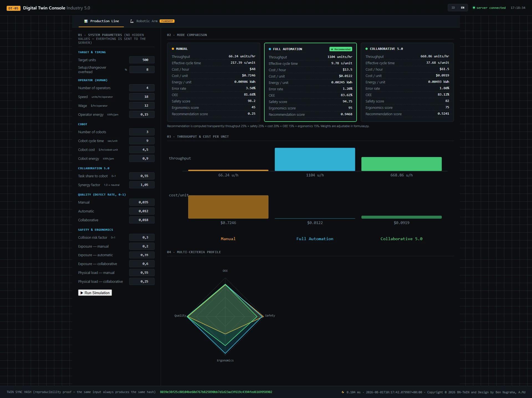
Task: Click the brown Manual cost per unit bar
Action: (x=228, y=207)
